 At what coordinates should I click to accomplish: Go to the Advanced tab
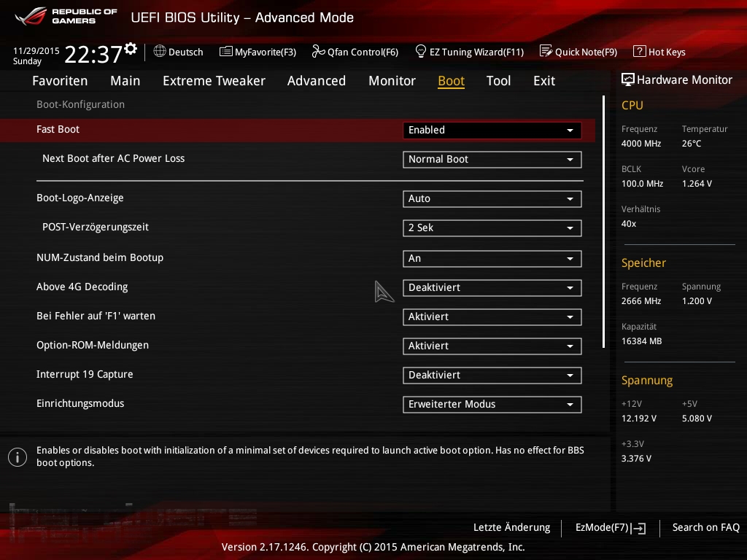(317, 81)
